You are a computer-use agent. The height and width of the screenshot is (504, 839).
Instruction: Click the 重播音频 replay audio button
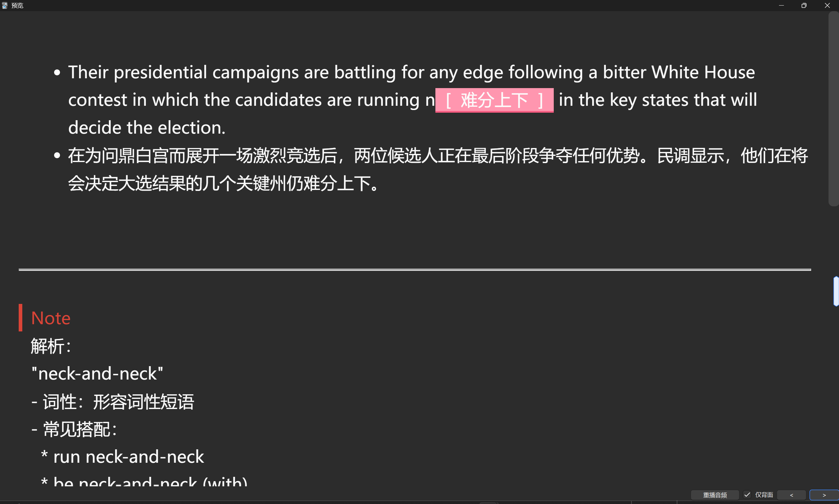(x=715, y=495)
